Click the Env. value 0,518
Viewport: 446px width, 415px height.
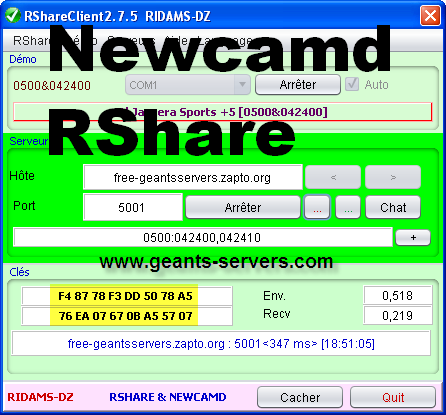pyautogui.click(x=398, y=295)
